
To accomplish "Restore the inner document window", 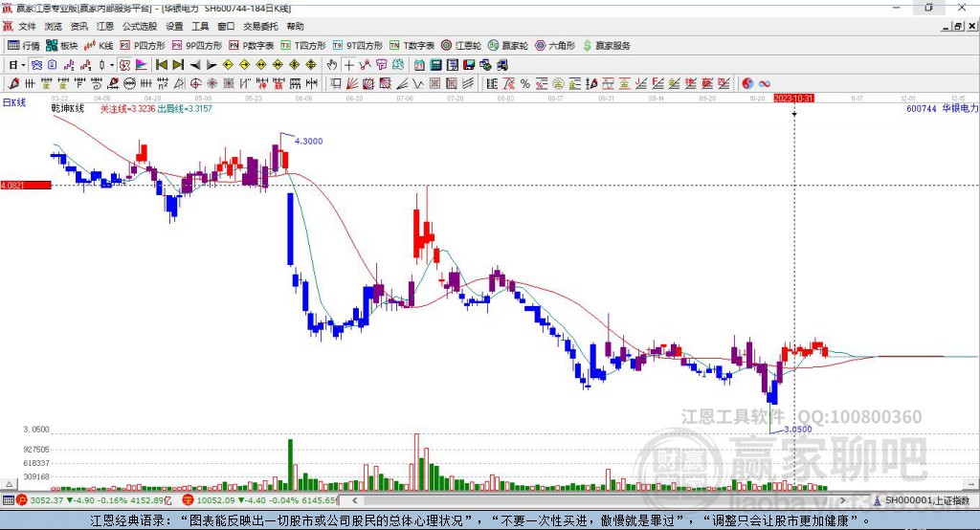I will click(958, 26).
